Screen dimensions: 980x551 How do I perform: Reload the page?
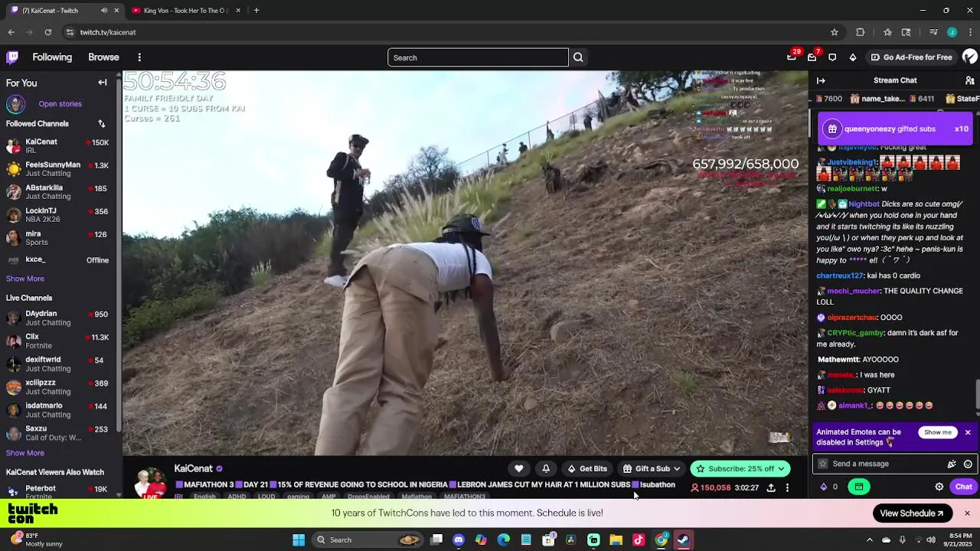tap(47, 32)
